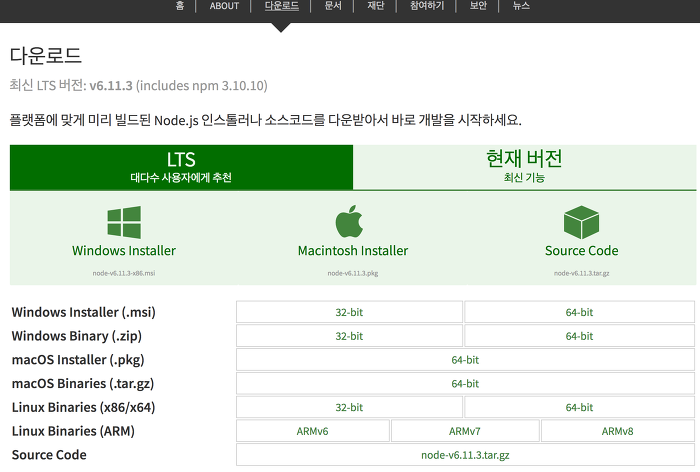
Task: Click the macOS Binaries (.tar.gz) row label
Action: pos(83,383)
